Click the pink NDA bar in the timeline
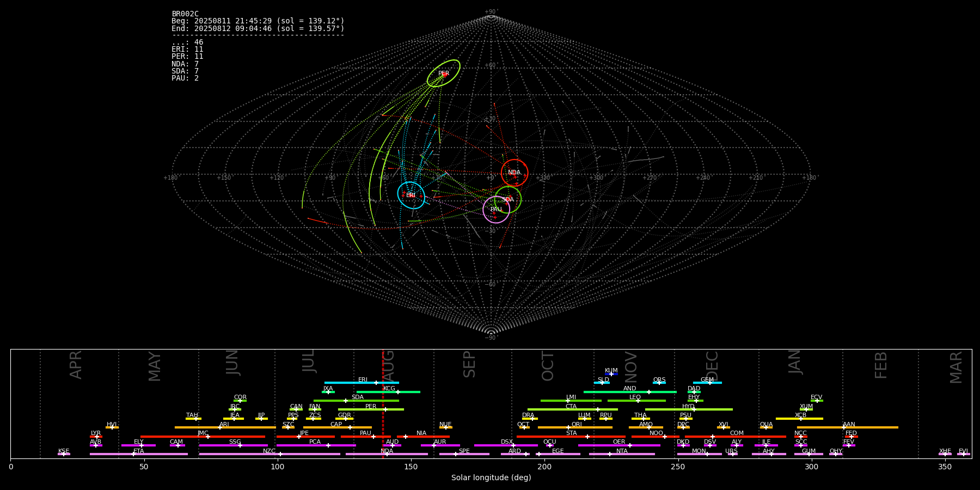The image size is (980, 490). pos(387,454)
